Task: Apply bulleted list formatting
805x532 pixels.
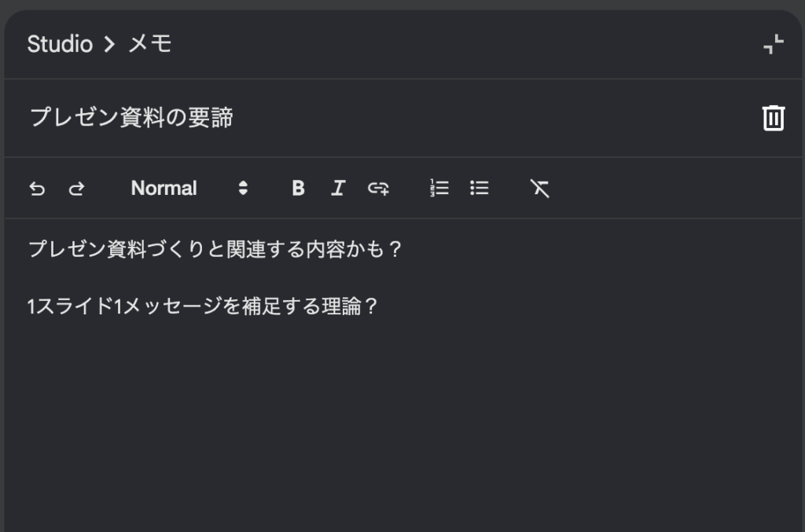Action: [x=479, y=189]
